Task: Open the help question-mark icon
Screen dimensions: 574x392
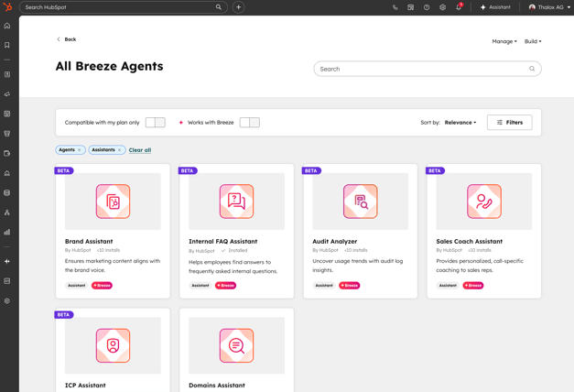Action: tap(427, 7)
